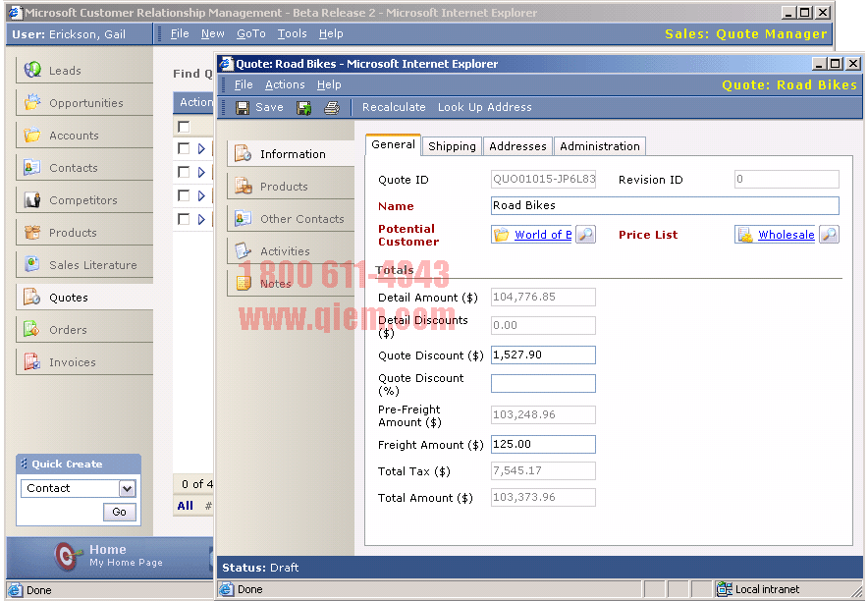868x601 pixels.
Task: Click the Print icon in quote toolbar
Action: (x=332, y=107)
